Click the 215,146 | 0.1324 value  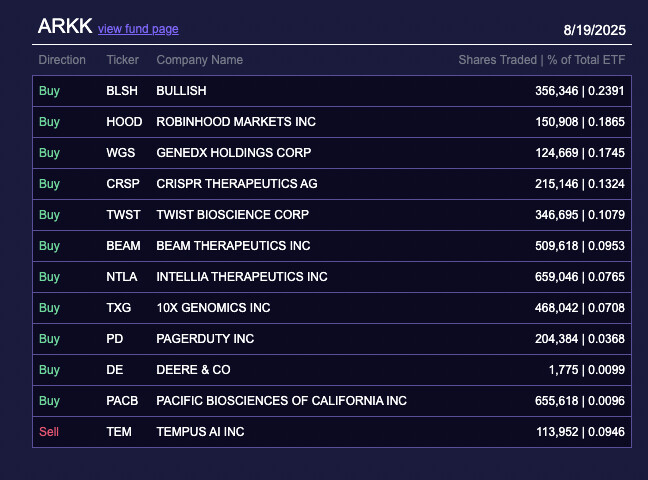coord(579,184)
